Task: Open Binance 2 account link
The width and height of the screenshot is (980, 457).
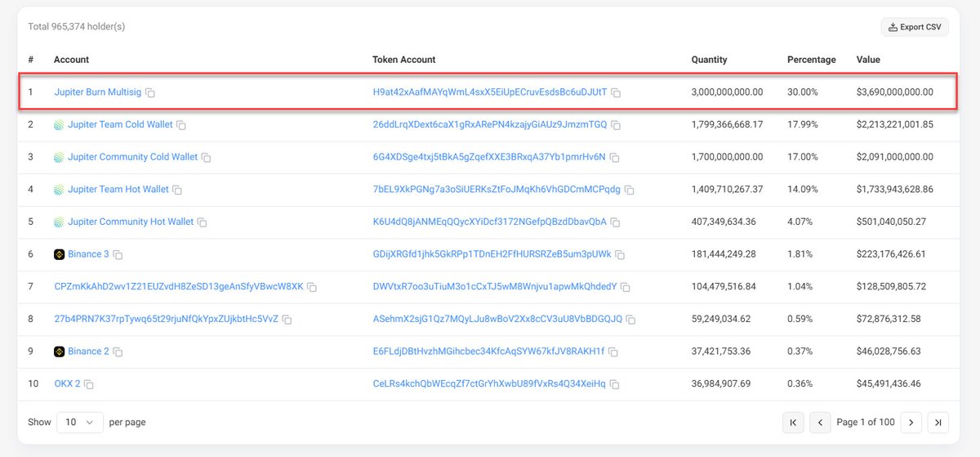Action: [x=88, y=352]
